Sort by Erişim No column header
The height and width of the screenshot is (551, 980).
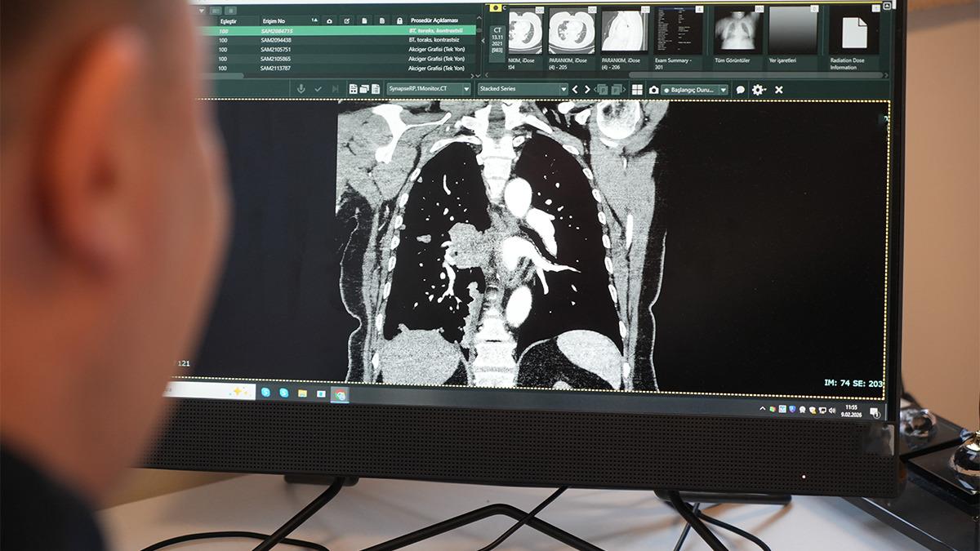(274, 20)
